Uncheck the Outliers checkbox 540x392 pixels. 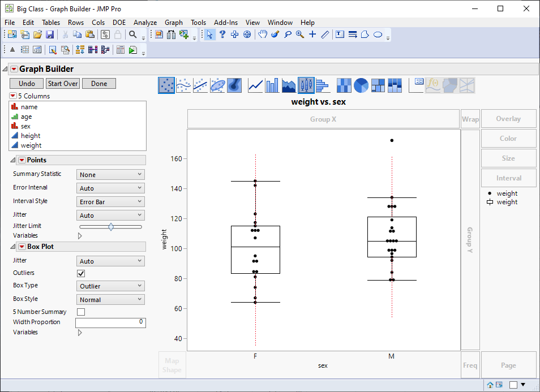tap(80, 273)
